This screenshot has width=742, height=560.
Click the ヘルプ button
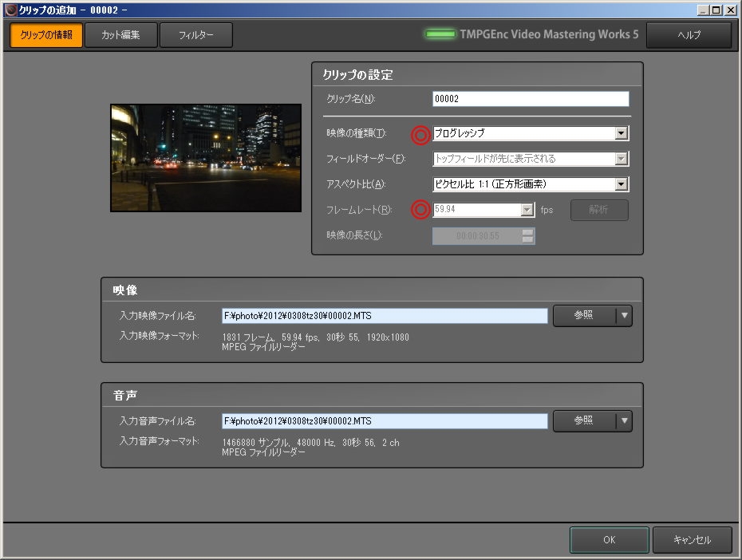[688, 35]
